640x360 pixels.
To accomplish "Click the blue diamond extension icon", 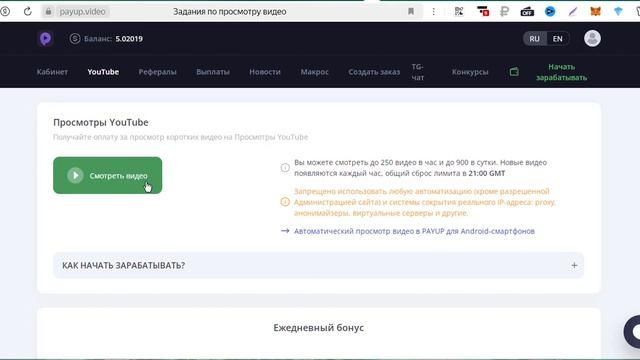I will coord(618,11).
